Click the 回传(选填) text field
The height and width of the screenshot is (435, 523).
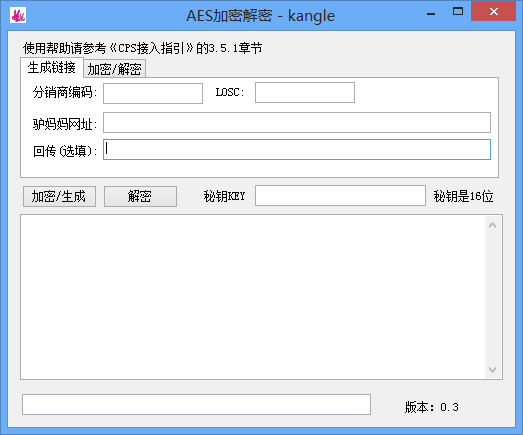pos(297,149)
